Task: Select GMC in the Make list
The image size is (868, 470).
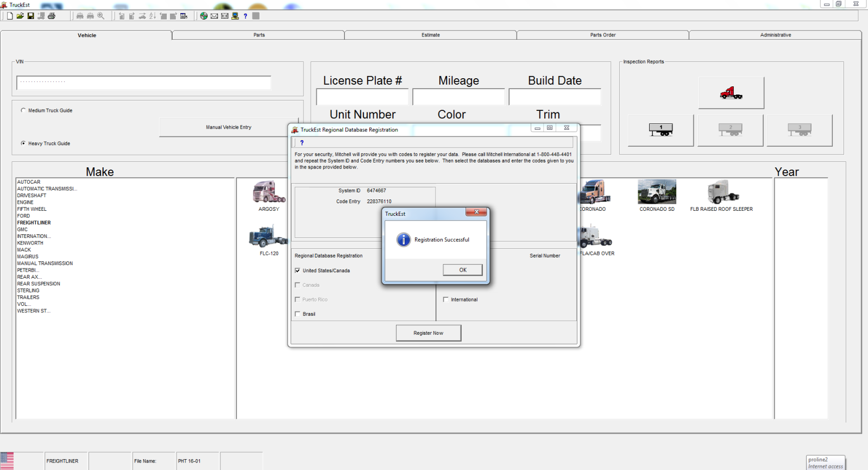Action: 22,229
